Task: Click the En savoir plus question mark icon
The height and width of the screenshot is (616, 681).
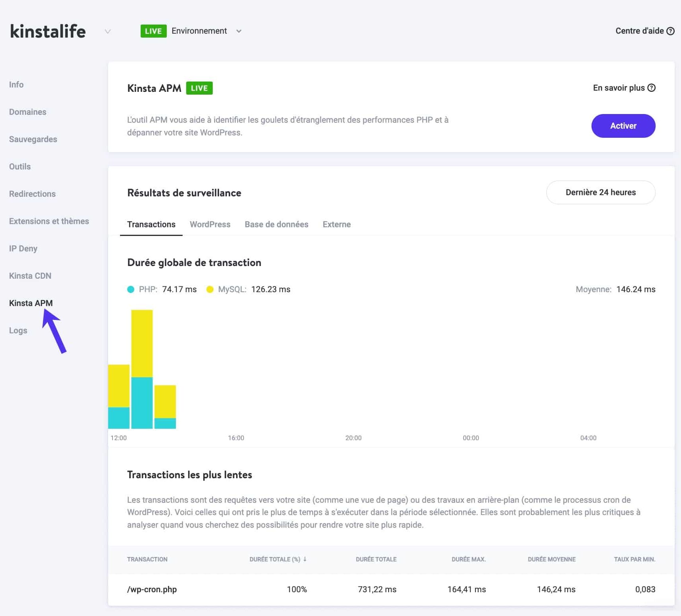Action: point(652,87)
